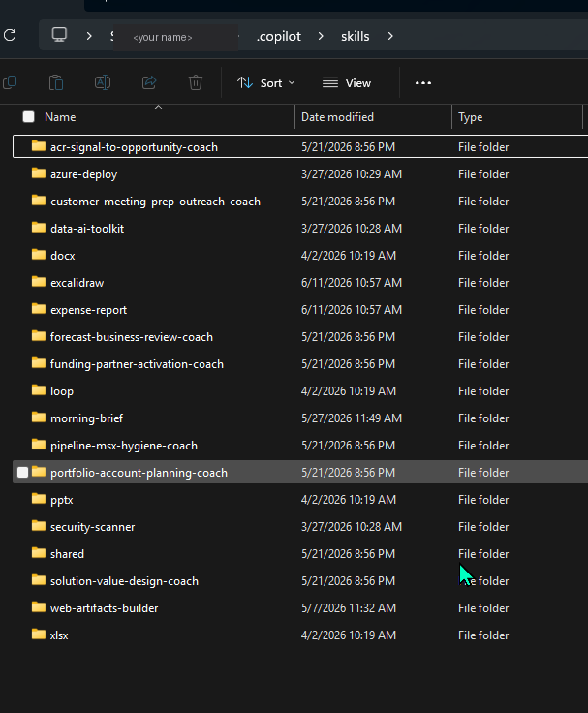Toggle the select-all checkbox beside Name
This screenshot has width=588, height=713.
click(29, 117)
